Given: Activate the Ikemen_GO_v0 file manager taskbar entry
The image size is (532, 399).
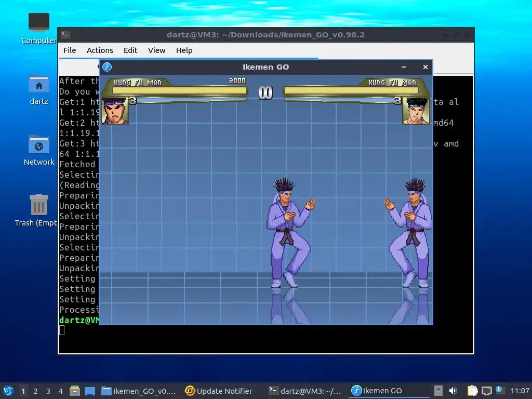Looking at the screenshot, I should coord(139,391).
